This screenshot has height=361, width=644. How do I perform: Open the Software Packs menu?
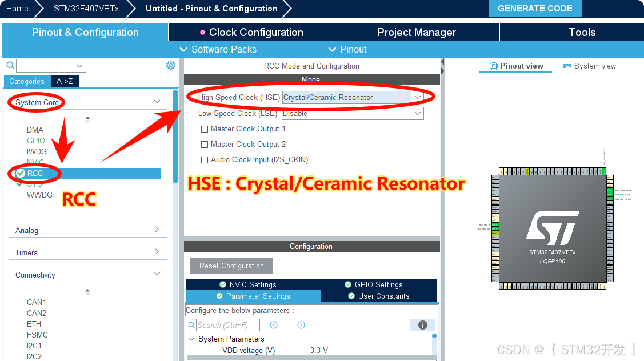(218, 49)
